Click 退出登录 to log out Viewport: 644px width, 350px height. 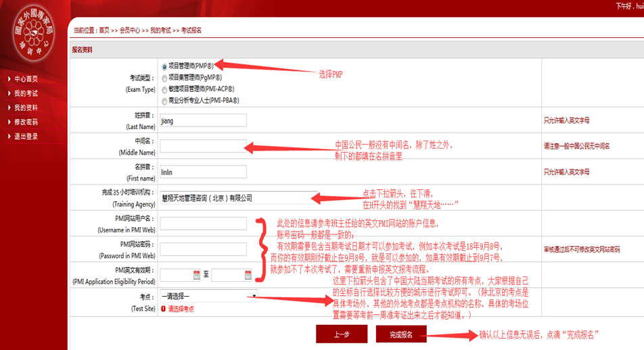tap(26, 136)
